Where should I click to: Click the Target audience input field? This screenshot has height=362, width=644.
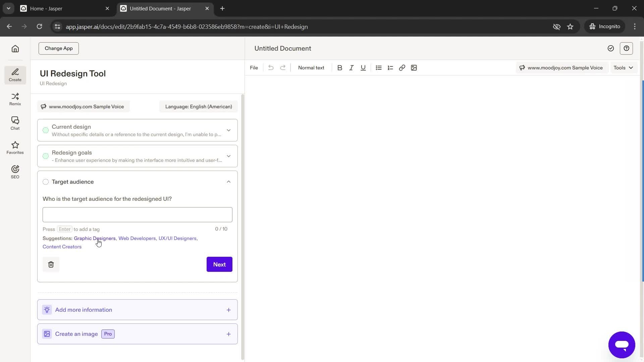(137, 215)
